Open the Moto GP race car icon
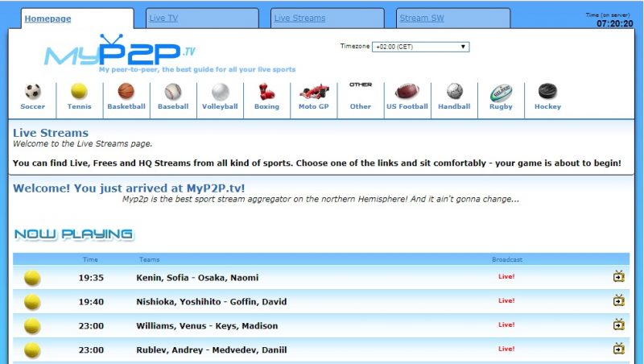 pos(314,92)
